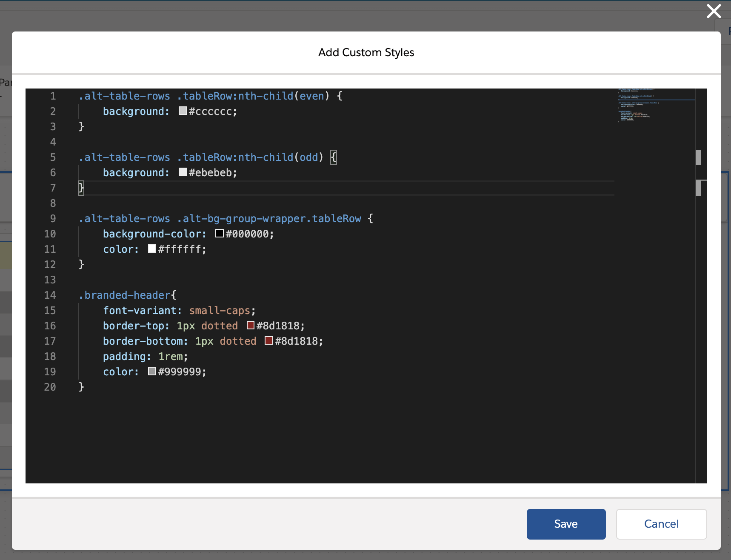Image resolution: width=731 pixels, height=560 pixels.
Task: Click the color property on line 11
Action: coord(118,249)
